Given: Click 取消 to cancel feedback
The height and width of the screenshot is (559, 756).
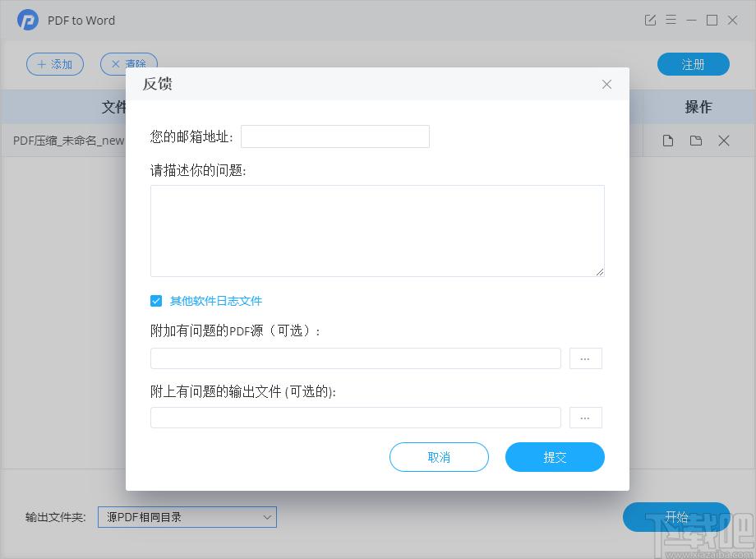Looking at the screenshot, I should click(x=440, y=457).
